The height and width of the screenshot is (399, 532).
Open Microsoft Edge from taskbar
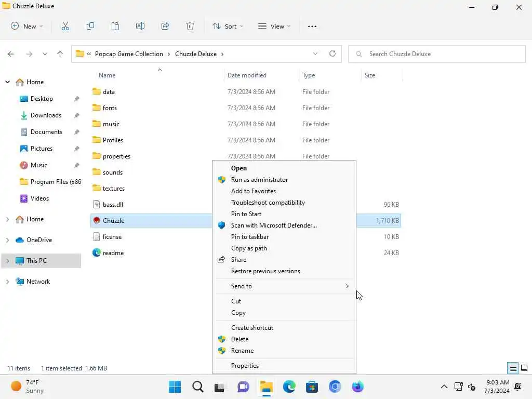click(x=289, y=387)
